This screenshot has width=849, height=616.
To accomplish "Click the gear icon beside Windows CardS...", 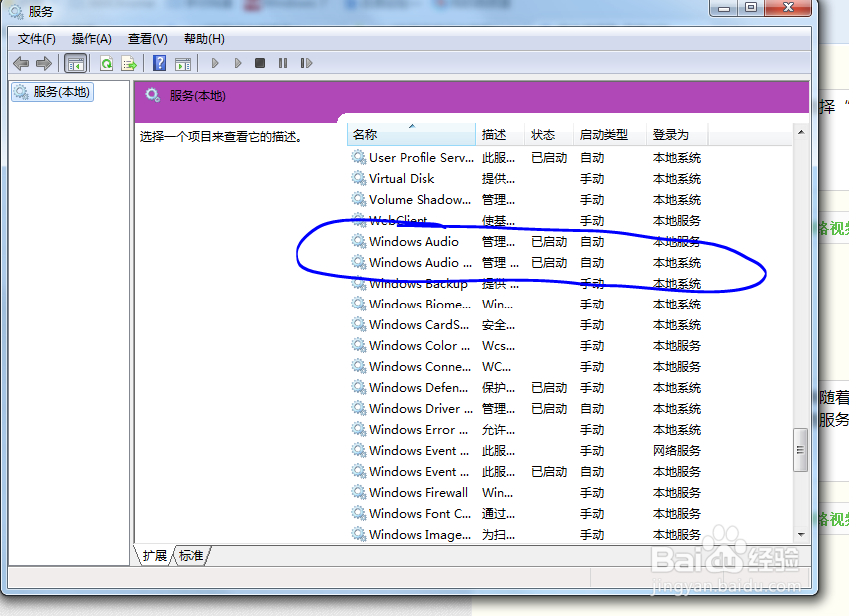I will click(x=358, y=324).
